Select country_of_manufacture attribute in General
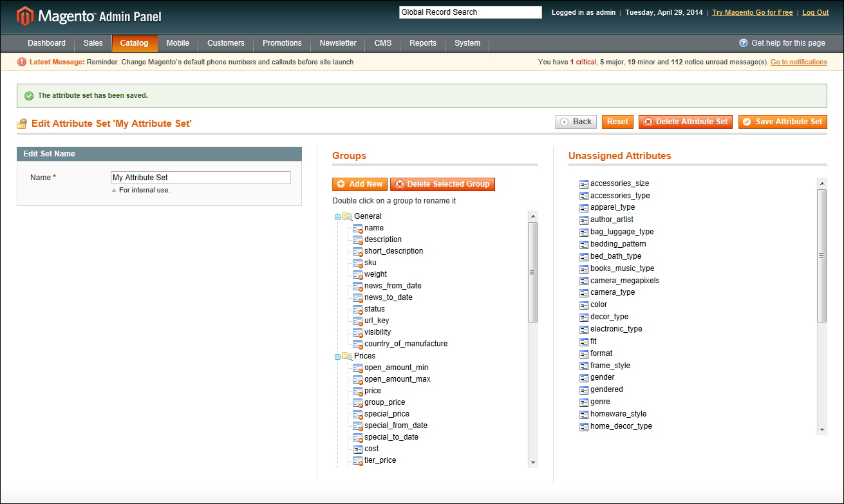 406,344
